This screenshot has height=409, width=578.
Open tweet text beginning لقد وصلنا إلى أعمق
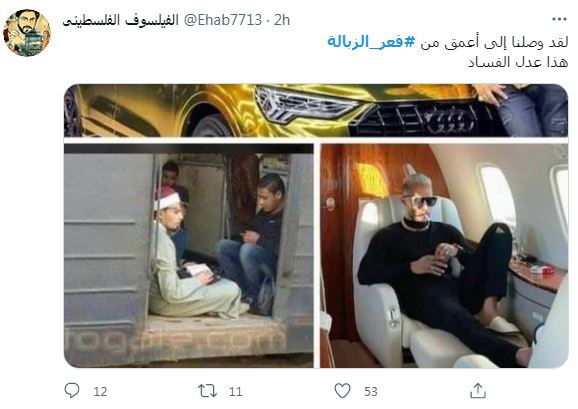pyautogui.click(x=494, y=42)
